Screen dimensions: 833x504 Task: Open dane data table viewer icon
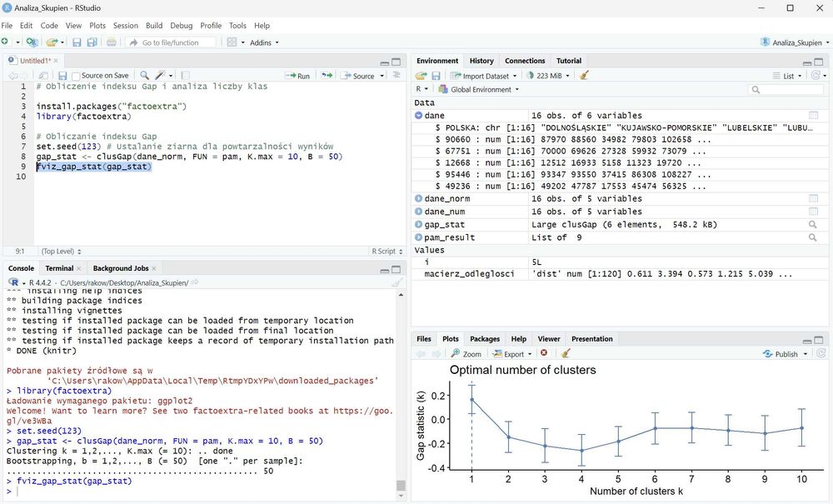813,115
